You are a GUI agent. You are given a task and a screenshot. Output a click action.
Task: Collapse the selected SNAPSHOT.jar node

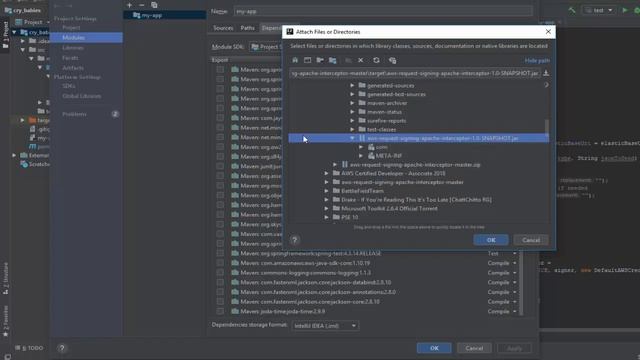pyautogui.click(x=352, y=138)
